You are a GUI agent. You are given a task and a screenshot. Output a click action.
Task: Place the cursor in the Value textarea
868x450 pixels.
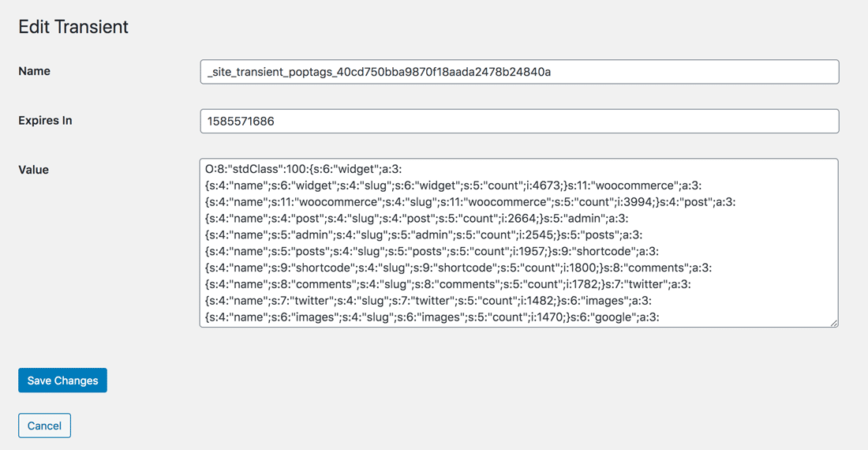[518, 243]
